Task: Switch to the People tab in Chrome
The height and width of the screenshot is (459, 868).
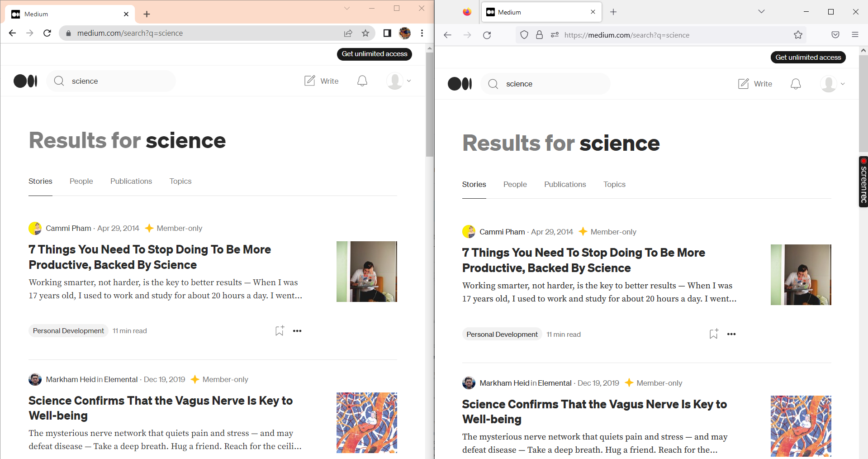Action: point(81,181)
